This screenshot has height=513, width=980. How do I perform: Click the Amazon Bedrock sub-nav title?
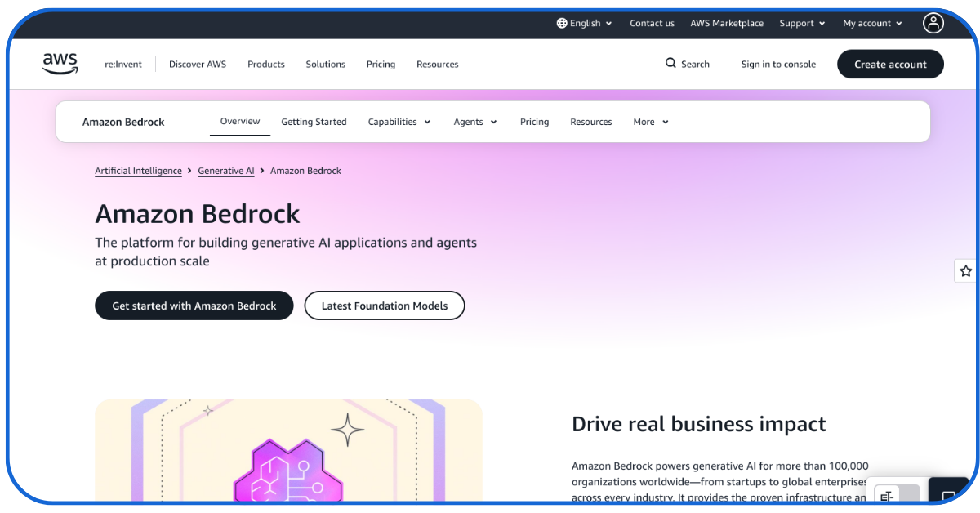point(123,122)
